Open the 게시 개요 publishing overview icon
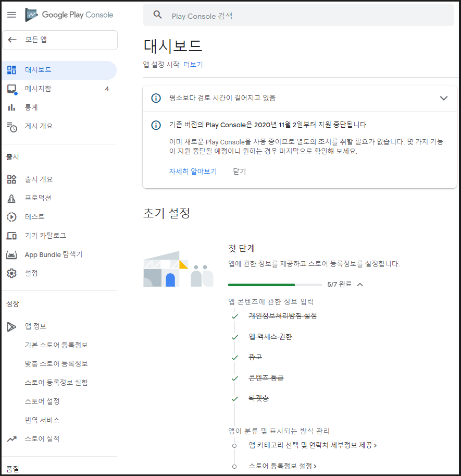This screenshot has height=476, width=461. [11, 126]
